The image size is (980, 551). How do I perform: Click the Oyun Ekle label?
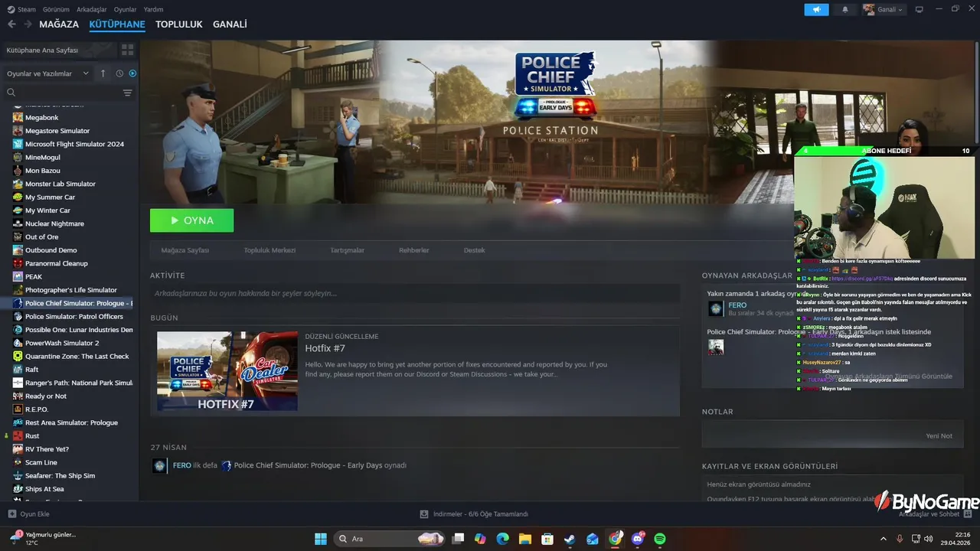34,514
